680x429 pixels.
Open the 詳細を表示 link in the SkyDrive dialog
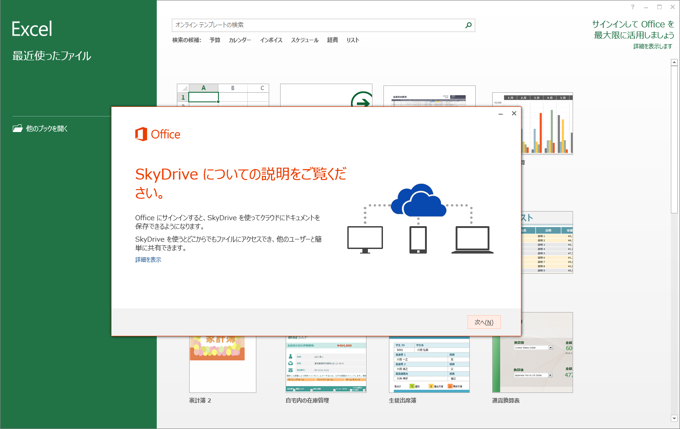(x=148, y=259)
